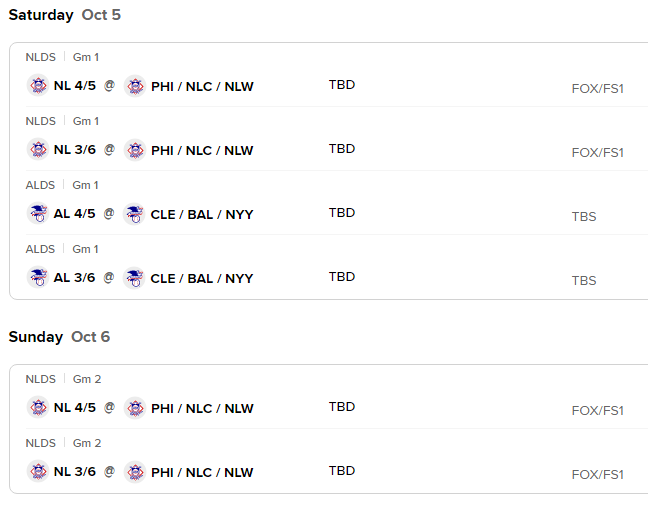The height and width of the screenshot is (505, 648).
Task: Open AL 3/6 team link
Action: [74, 277]
